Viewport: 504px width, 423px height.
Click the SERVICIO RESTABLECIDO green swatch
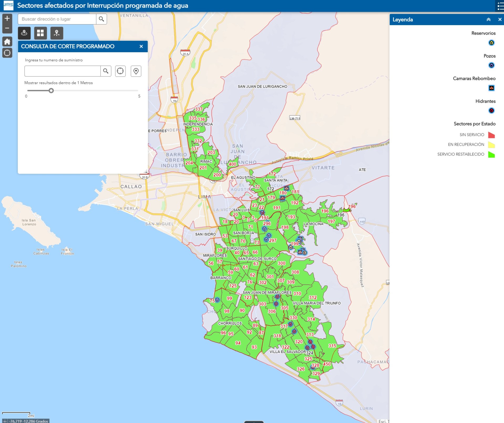pyautogui.click(x=491, y=154)
